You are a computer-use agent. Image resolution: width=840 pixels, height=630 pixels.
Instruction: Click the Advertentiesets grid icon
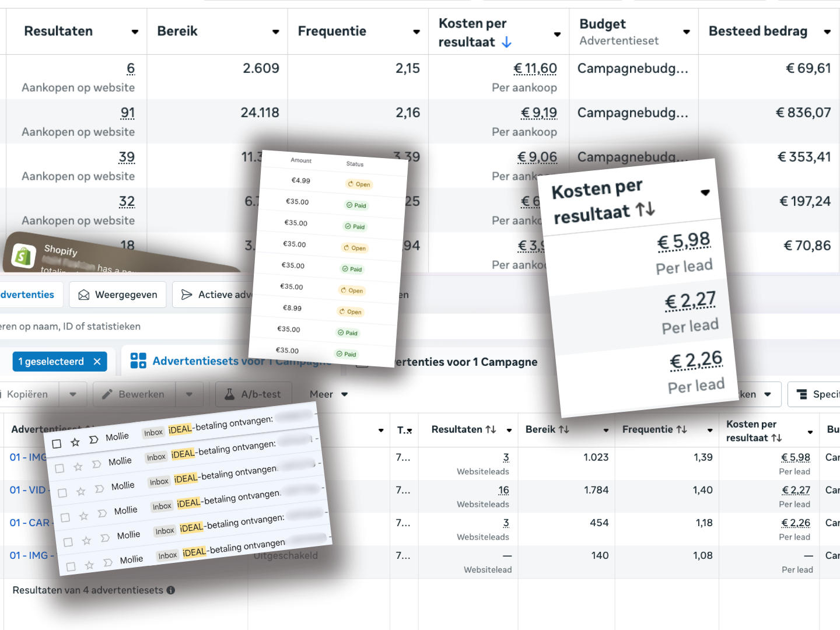[138, 361]
